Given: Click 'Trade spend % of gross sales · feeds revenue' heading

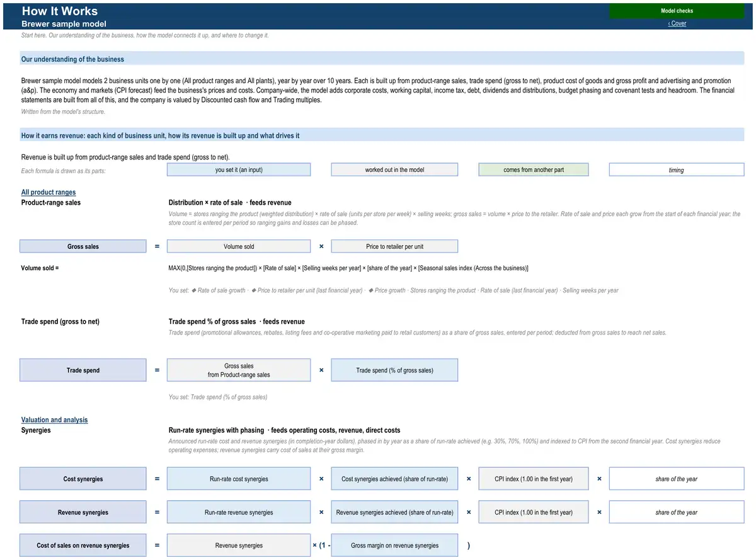Looking at the screenshot, I should coord(237,321).
